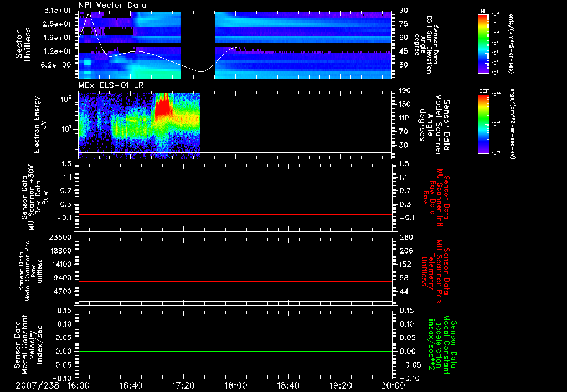Select the 20:00 time tick label
Image resolution: width=567 pixels, height=392 pixels.
(x=393, y=385)
